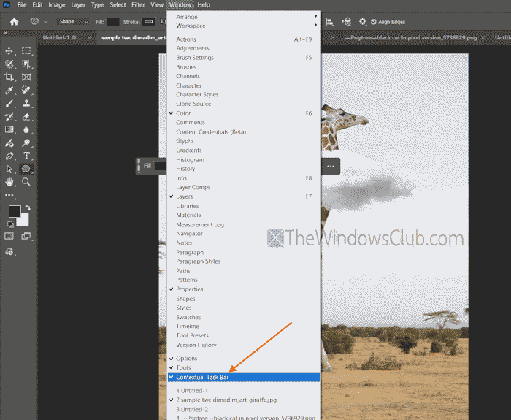Close the Untitled-1 document tab
This screenshot has width=511, height=420.
click(x=89, y=37)
